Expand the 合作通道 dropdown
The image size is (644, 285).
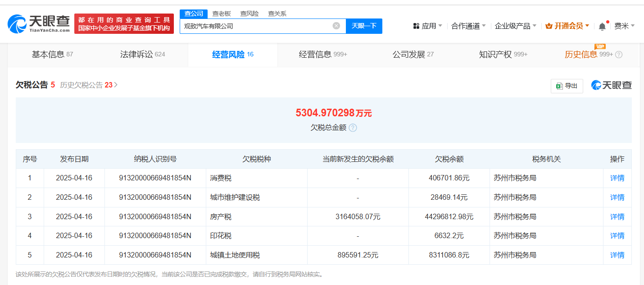(x=468, y=26)
